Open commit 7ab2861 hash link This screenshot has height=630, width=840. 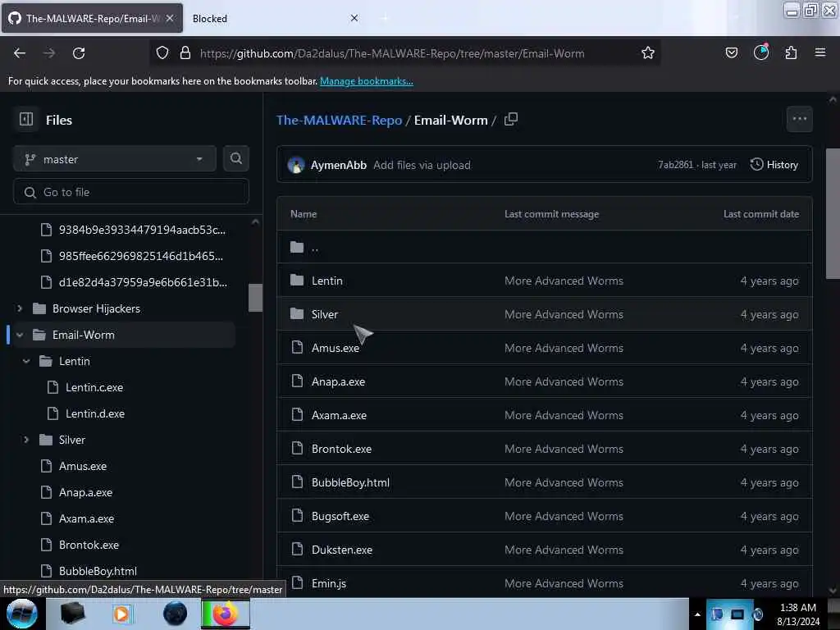click(676, 164)
